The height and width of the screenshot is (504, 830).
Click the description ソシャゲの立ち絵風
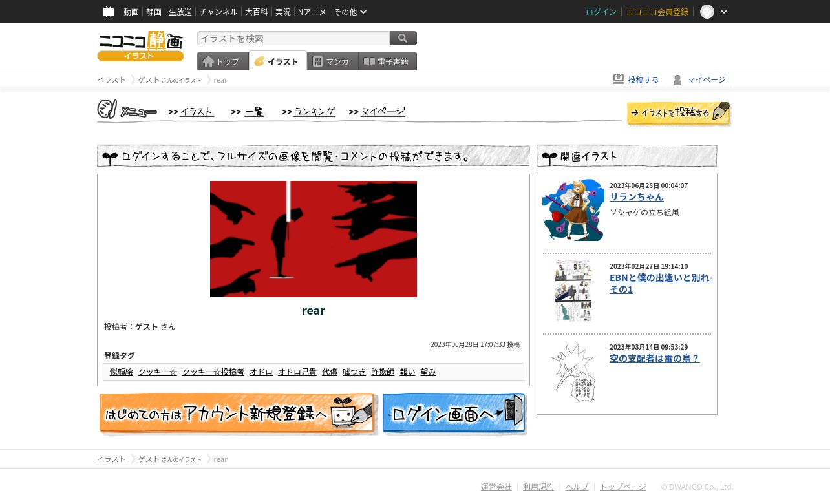pos(644,213)
